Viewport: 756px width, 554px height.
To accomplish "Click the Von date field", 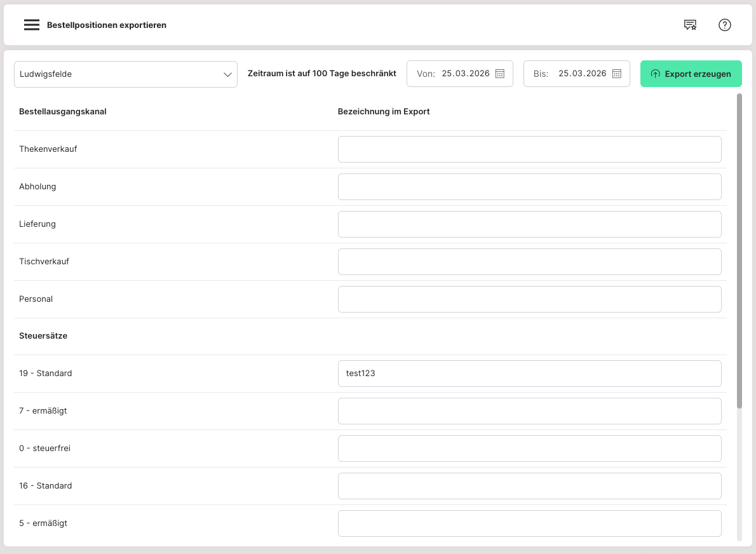I will [x=465, y=74].
